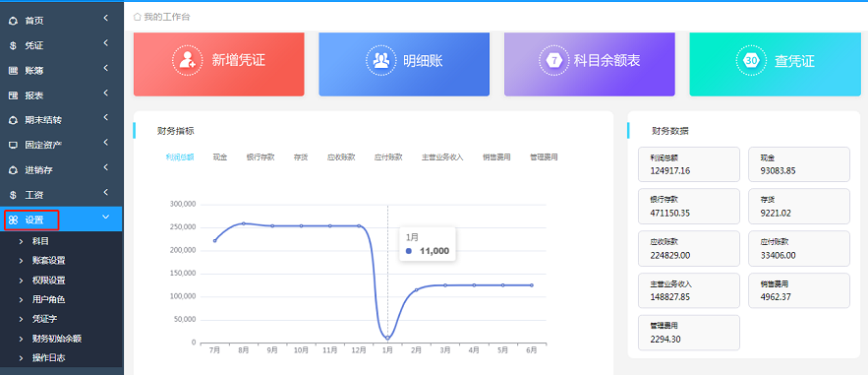This screenshot has height=375, width=868.
Task: Switch to the 应付账款 indicator tab
Action: point(388,157)
